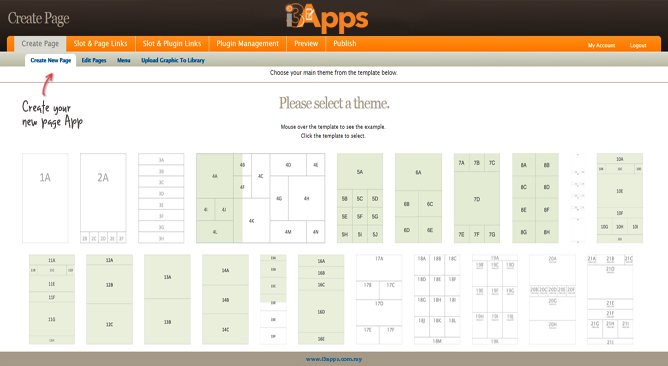Pick the 20A theme template
Viewport: 668px width, 366px height.
[553, 300]
